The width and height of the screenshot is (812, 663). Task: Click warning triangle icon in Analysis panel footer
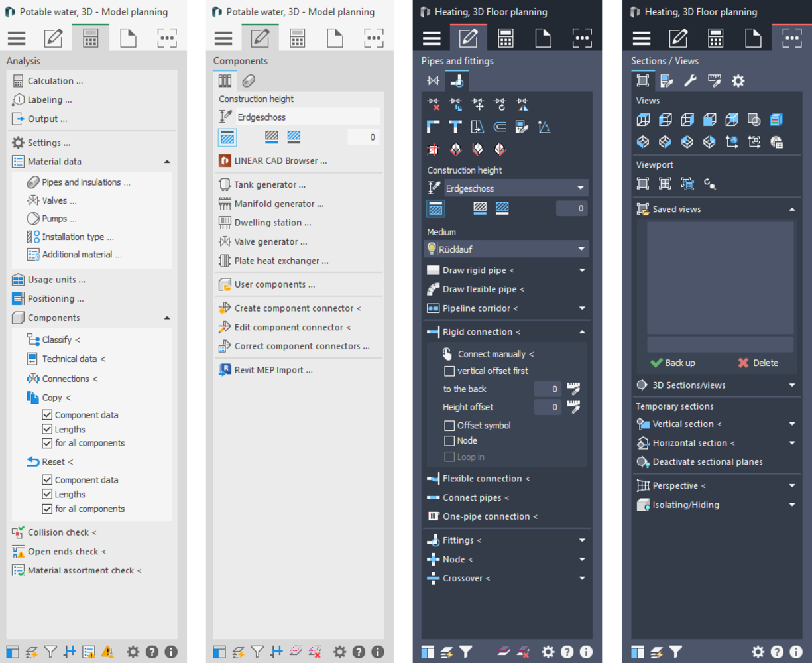tap(108, 652)
